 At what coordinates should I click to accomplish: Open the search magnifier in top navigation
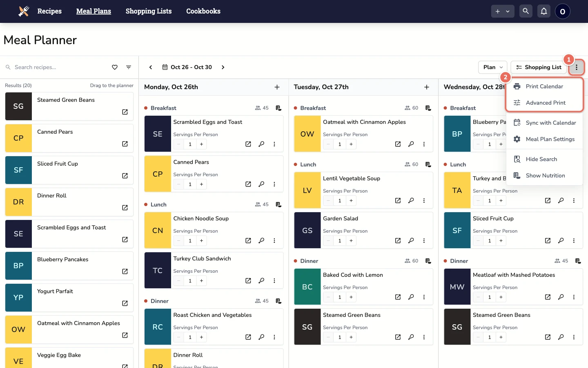click(526, 11)
